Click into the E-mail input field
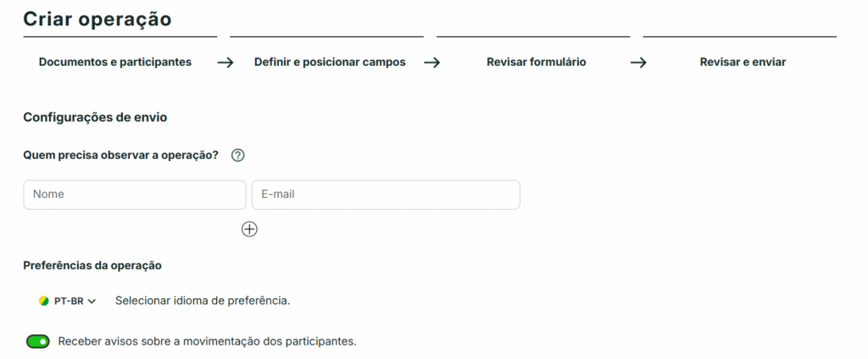Screen dimensions: 868x359 tap(386, 195)
